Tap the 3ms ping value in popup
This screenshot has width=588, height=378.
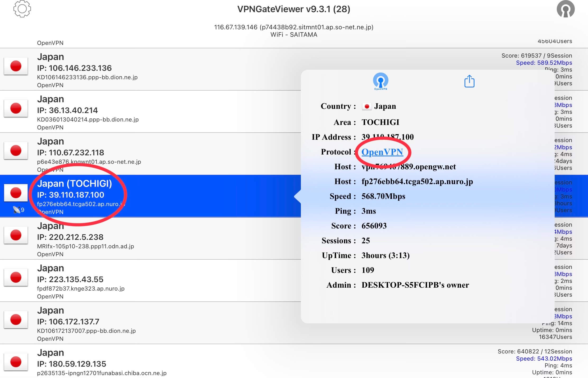[369, 211]
